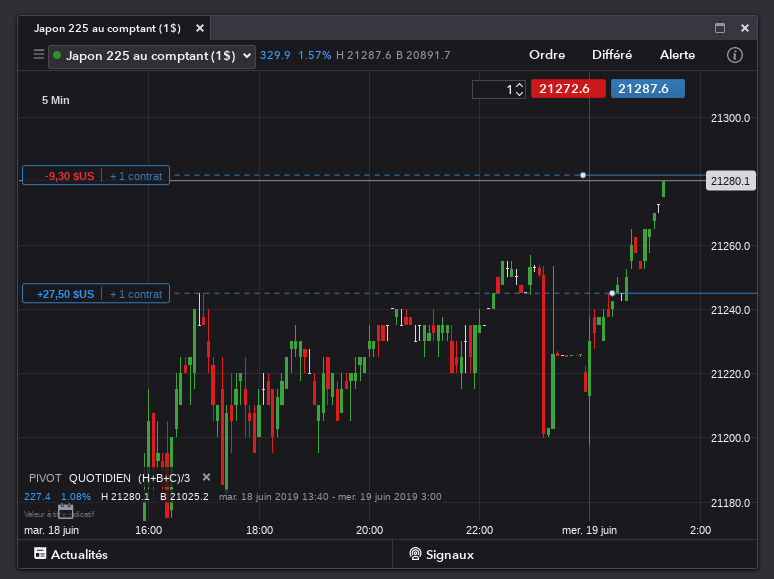Click the 21280.1 current price label

(731, 181)
